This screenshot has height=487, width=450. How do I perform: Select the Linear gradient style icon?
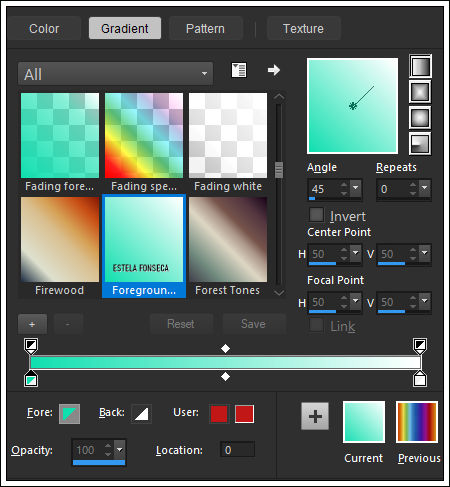(x=420, y=66)
